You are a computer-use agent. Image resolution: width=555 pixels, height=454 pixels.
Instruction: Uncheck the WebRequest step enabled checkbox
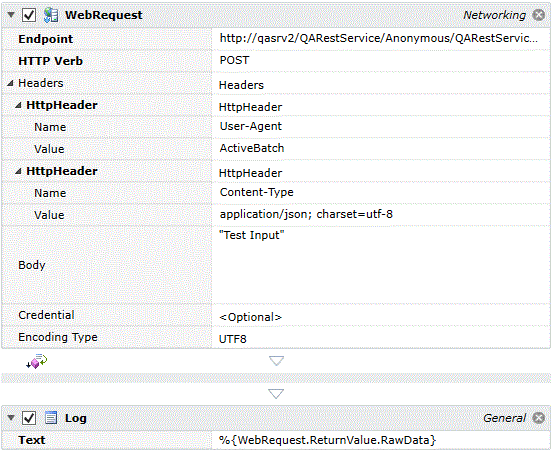29,15
